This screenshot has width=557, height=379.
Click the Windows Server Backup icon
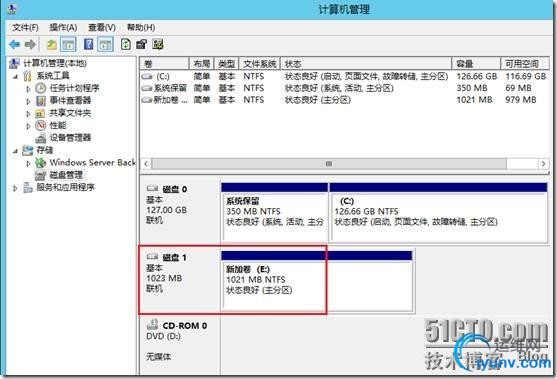tap(41, 163)
